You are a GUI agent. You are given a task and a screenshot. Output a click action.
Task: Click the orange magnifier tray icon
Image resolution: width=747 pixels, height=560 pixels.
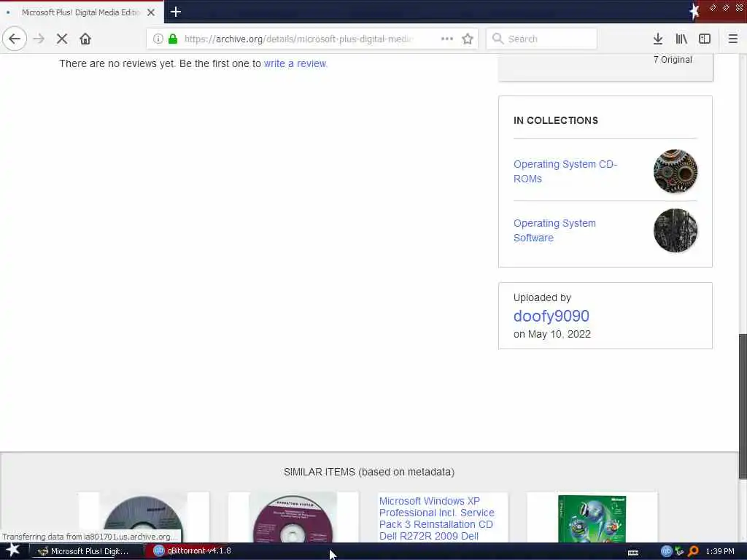tap(693, 551)
